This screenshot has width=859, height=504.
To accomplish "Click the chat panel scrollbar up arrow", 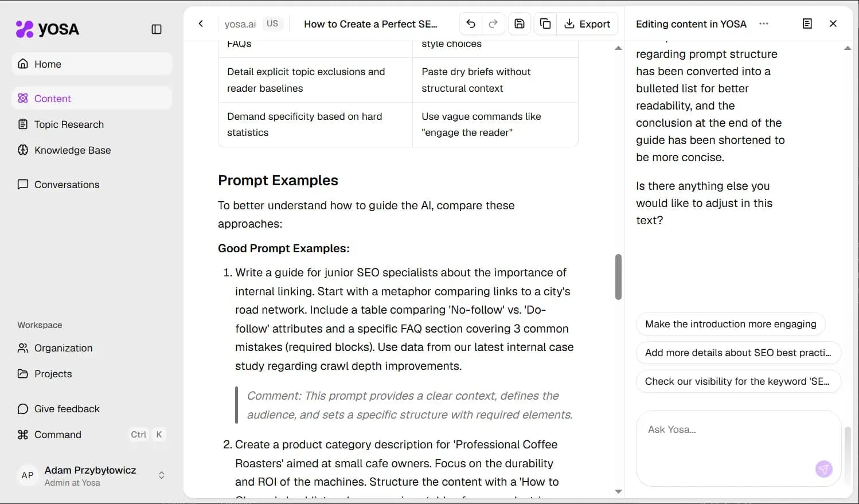I will (x=848, y=48).
